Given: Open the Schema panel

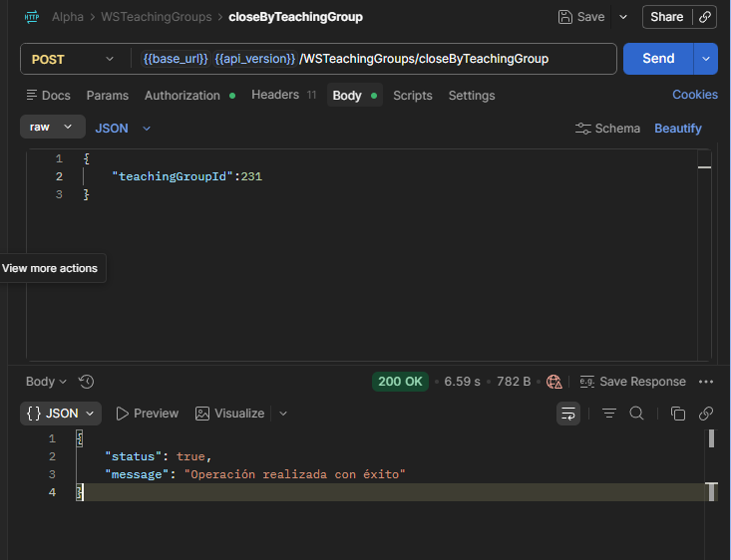Looking at the screenshot, I should tap(607, 129).
